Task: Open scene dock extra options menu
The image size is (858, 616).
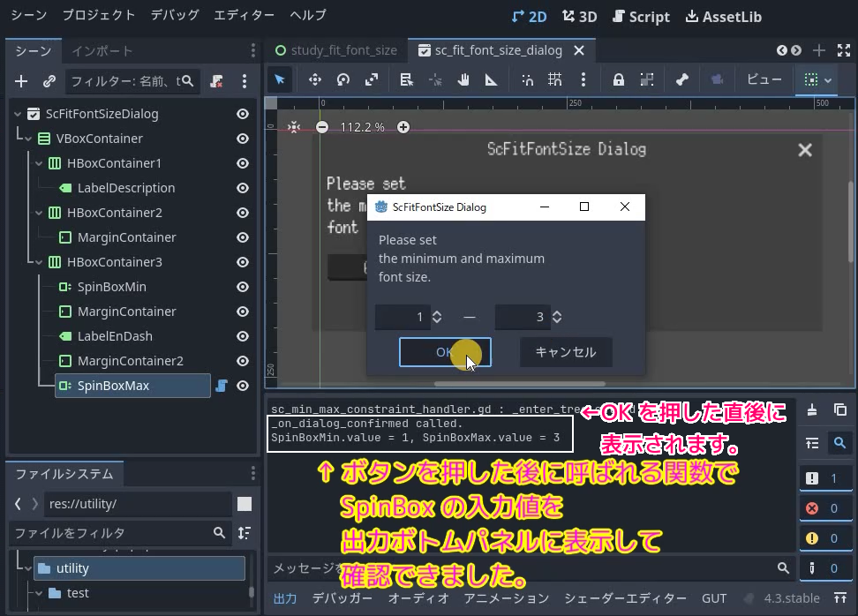Action: tap(245, 81)
